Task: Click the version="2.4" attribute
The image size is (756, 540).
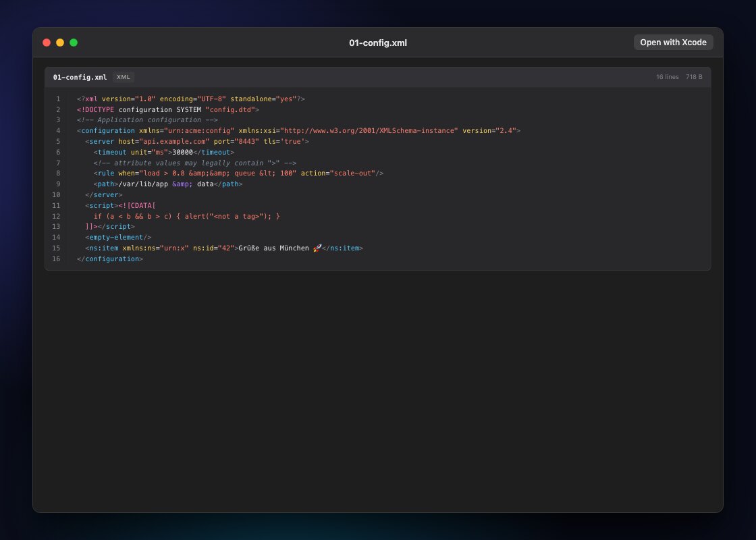Action: [x=489, y=131]
